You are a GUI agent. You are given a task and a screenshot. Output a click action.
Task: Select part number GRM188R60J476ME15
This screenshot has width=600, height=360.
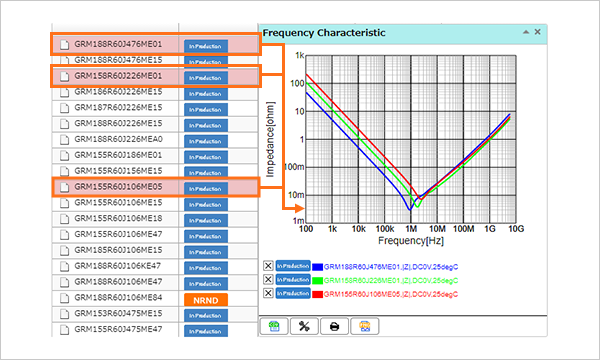click(x=118, y=60)
